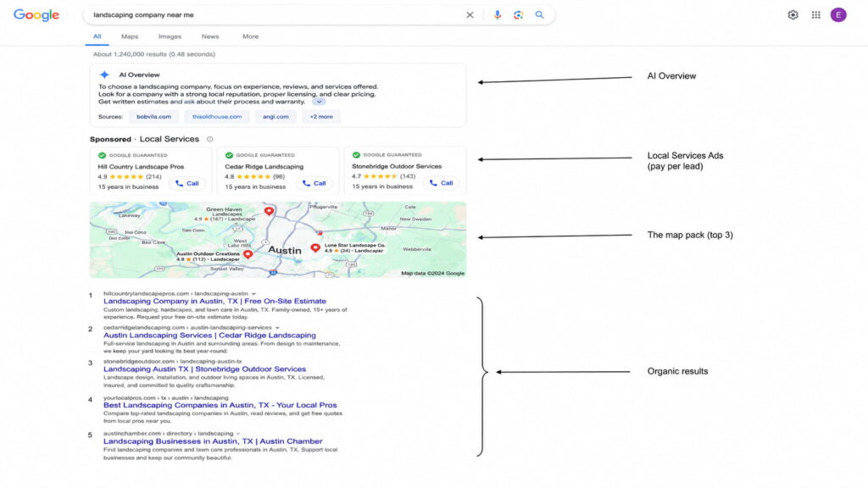Switch to the All tab

click(97, 36)
